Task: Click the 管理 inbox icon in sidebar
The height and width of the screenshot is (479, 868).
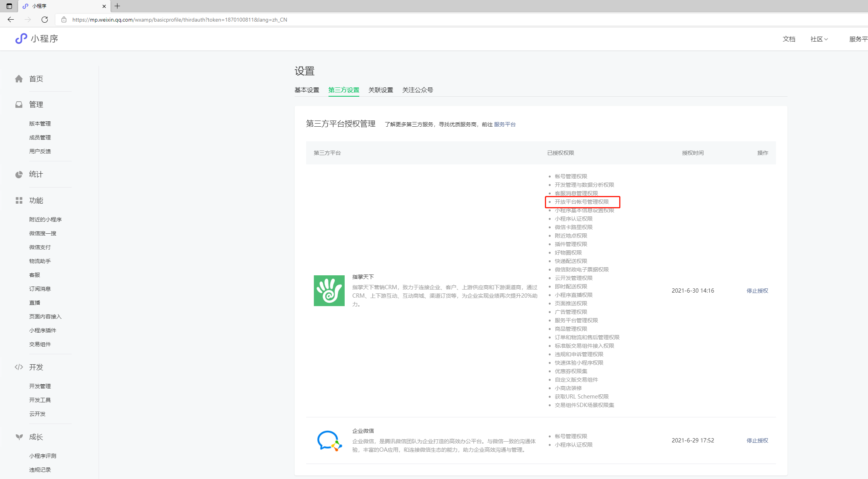Action: point(19,105)
